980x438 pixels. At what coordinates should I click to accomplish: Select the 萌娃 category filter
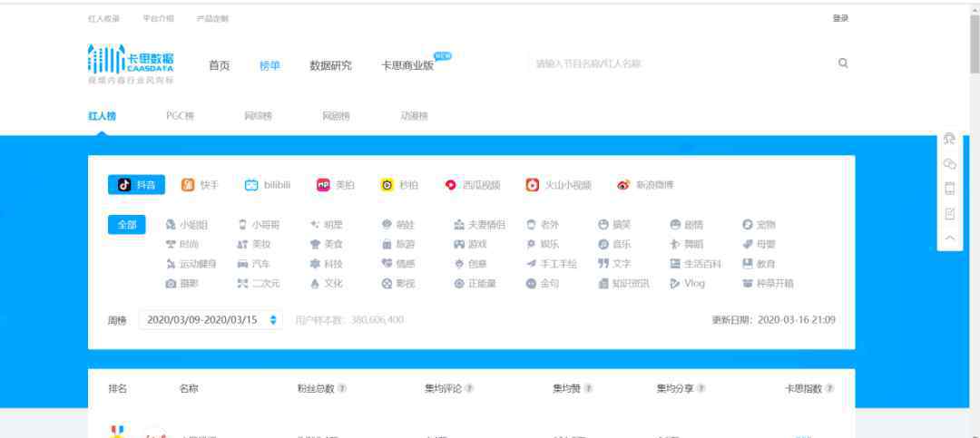[398, 225]
